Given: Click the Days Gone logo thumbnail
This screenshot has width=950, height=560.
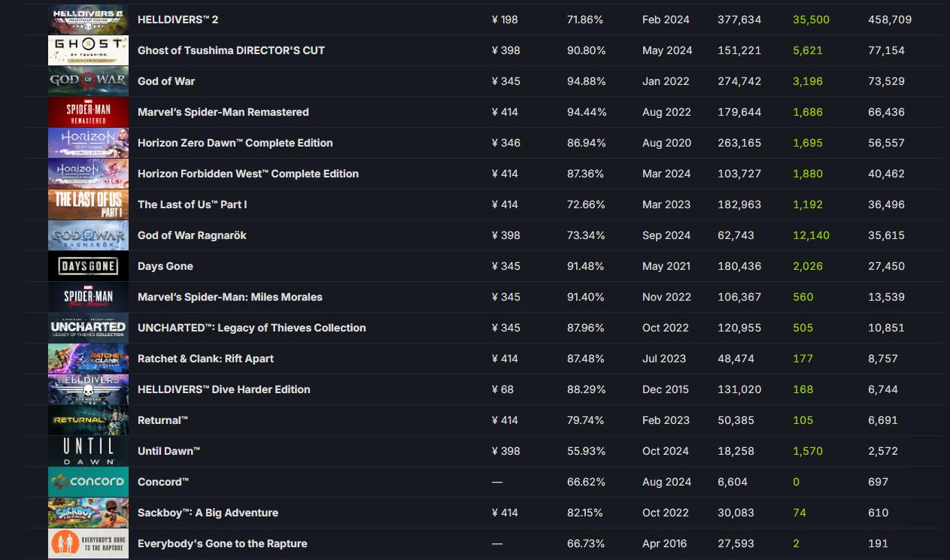Looking at the screenshot, I should click(88, 266).
